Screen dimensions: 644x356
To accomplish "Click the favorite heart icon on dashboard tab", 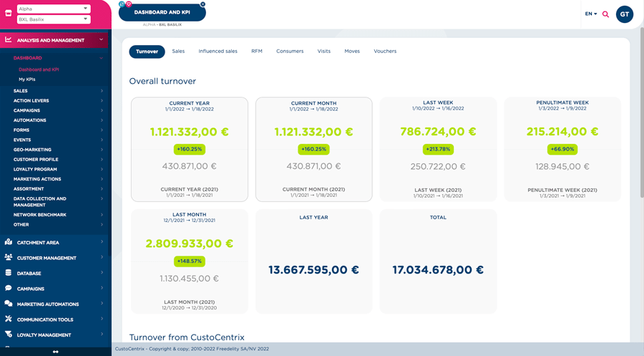I will (129, 4).
